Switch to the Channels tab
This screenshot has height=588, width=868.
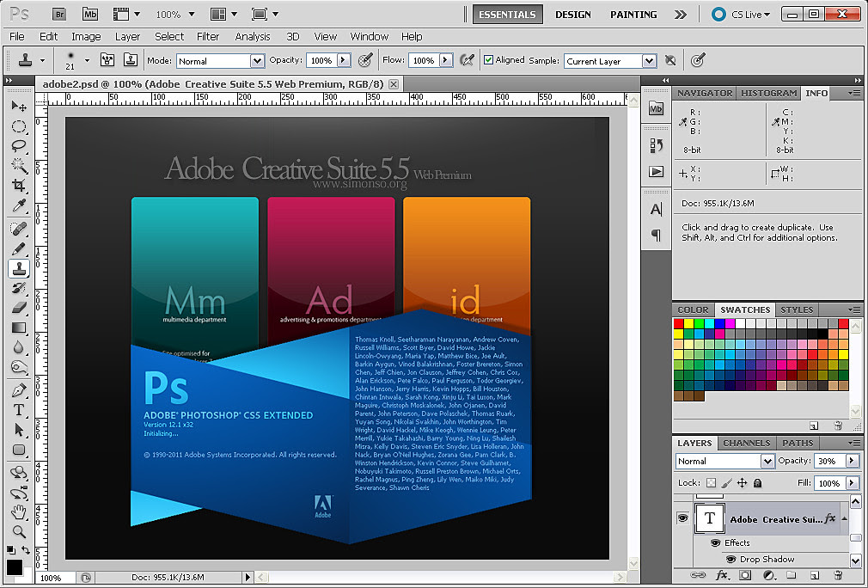(x=746, y=443)
